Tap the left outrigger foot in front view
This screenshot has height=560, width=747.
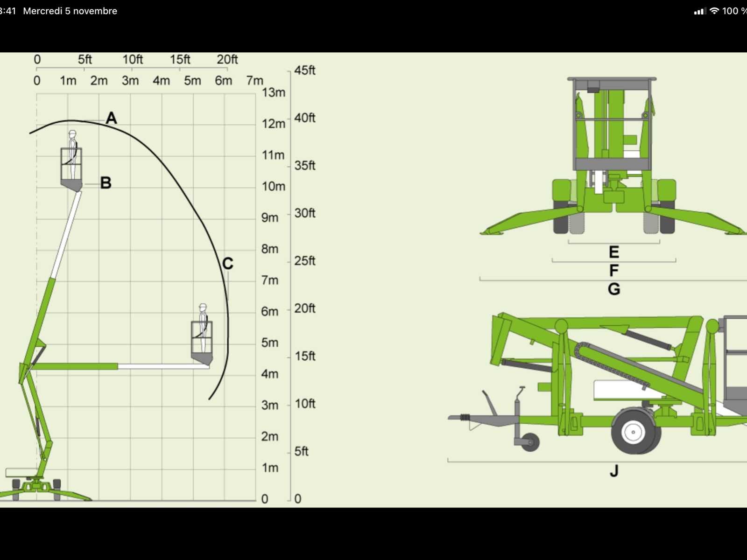[492, 231]
